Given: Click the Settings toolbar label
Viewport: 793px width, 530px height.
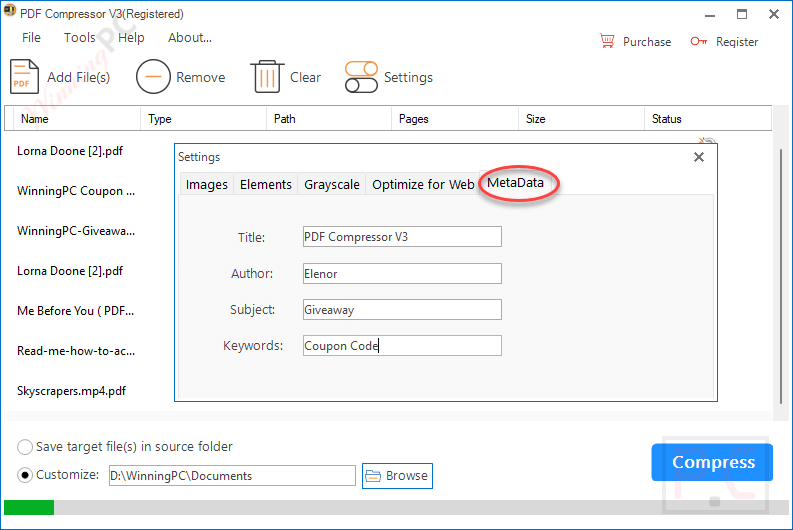Looking at the screenshot, I should click(408, 77).
